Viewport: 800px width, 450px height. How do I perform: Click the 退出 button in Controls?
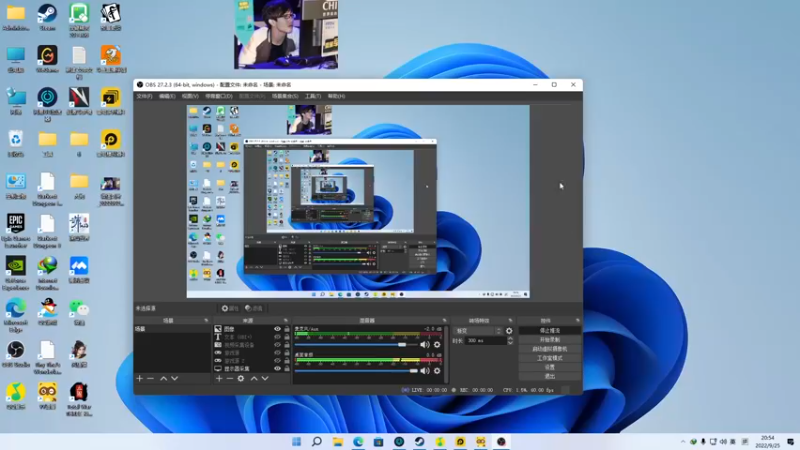[x=550, y=377]
